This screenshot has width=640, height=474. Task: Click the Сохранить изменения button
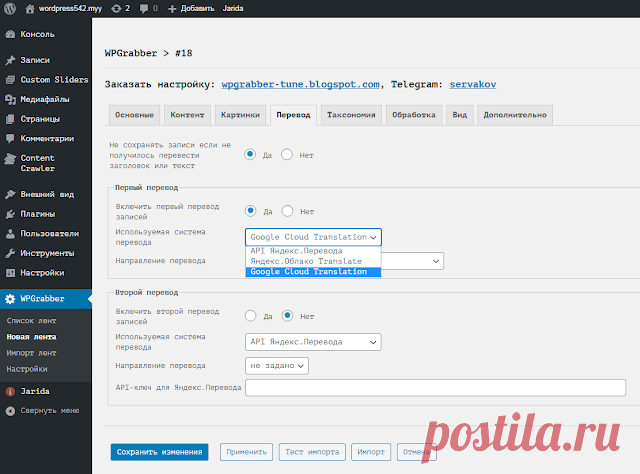[x=160, y=452]
